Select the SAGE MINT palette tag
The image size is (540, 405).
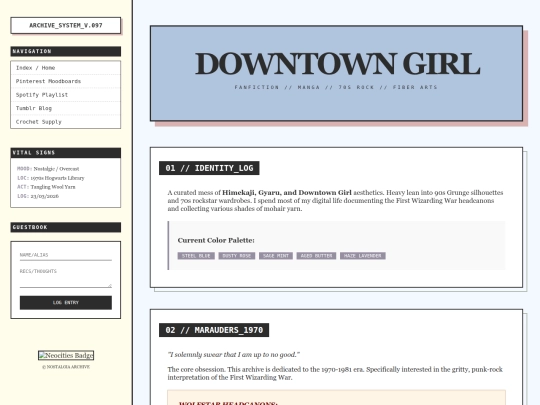coord(276,256)
